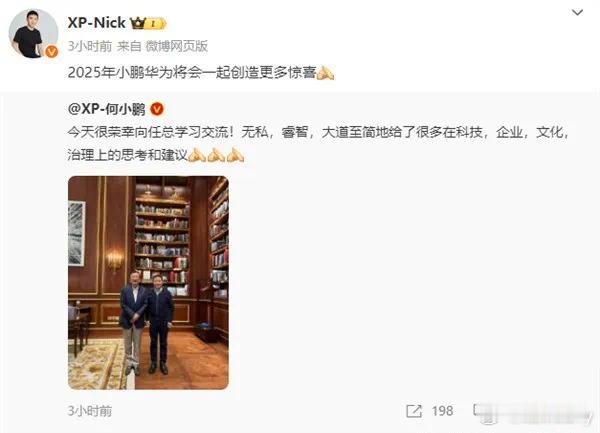Open the library photo thumbnail
600x433 pixels.
pyautogui.click(x=148, y=283)
